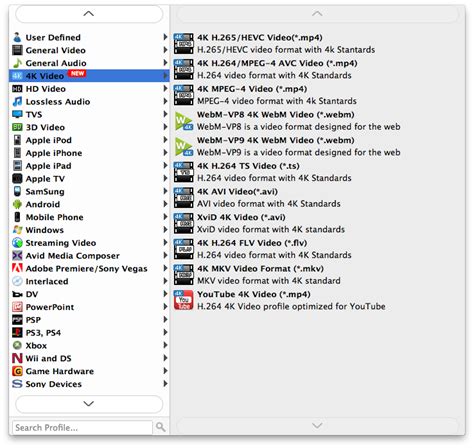Open the Interlaced category
This screenshot has width=474, height=448.
[89, 281]
